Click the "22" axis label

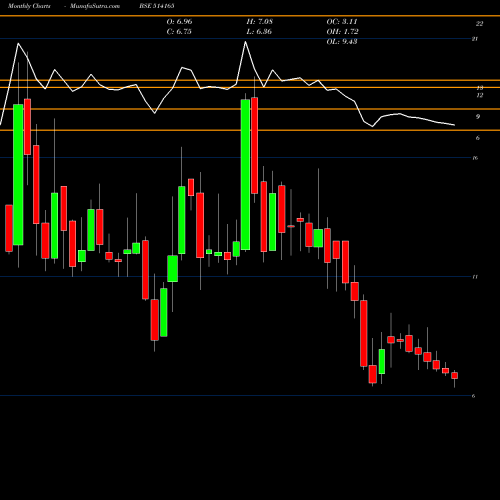479,24
